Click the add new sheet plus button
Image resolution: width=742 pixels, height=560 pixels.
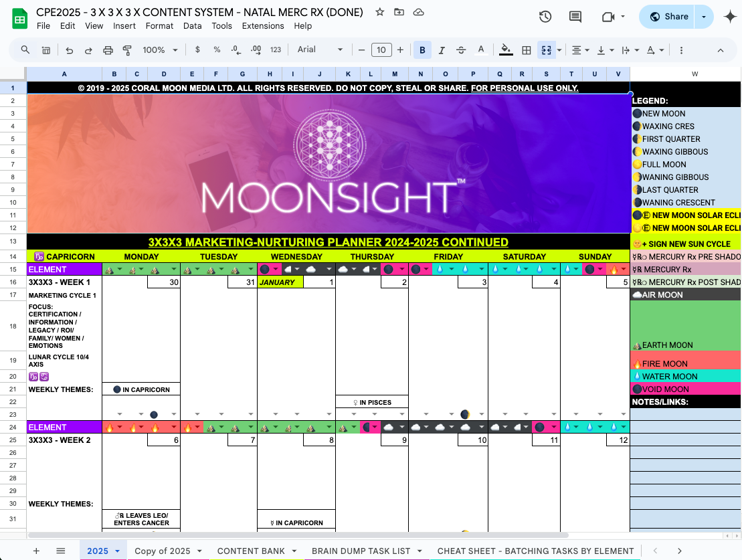point(36,551)
